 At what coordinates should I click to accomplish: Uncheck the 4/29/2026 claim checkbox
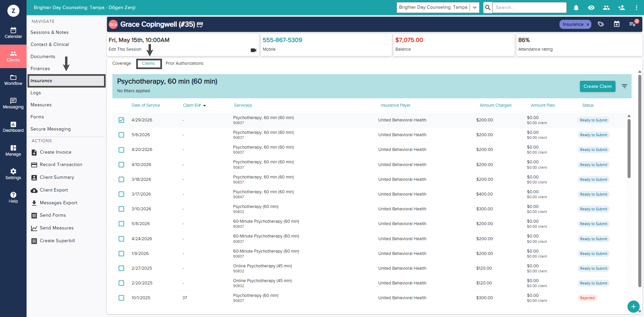tap(121, 120)
